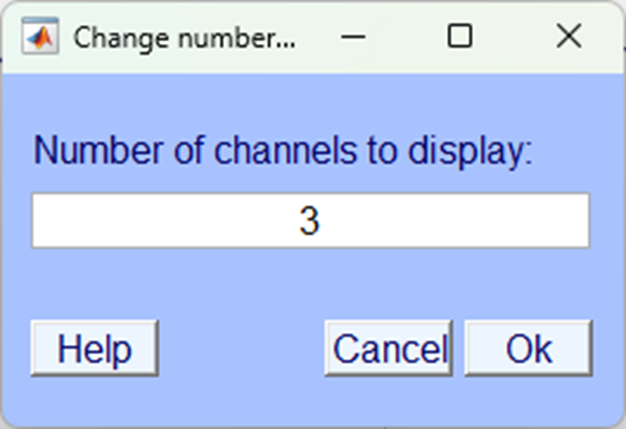626x429 pixels.
Task: Click the 'Number of channels to display:' label
Action: click(284, 152)
